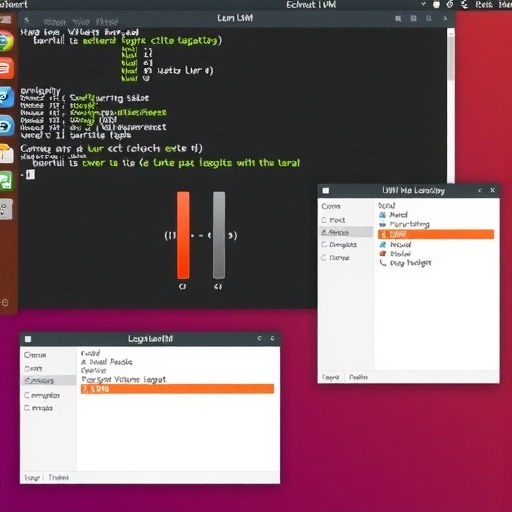The image size is (512, 512).
Task: Click the 'c' button in 'Legt Lealiil' title bar
Action: [259, 339]
